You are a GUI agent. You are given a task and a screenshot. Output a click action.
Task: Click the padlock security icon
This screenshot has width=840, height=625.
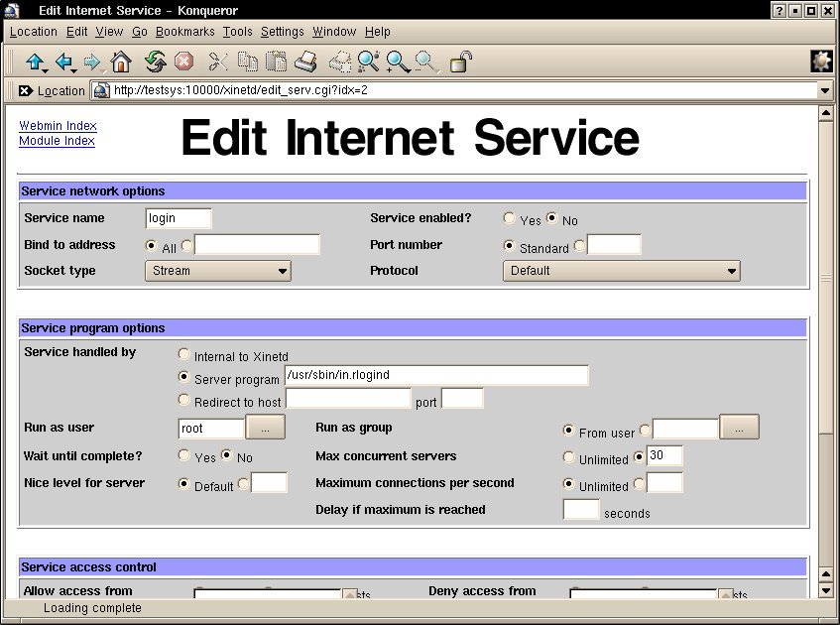(x=460, y=62)
